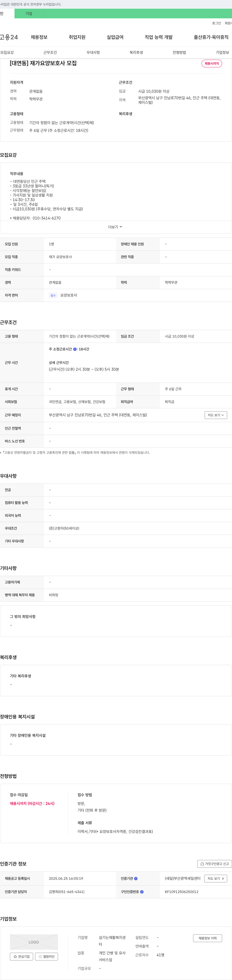This screenshot has height=980, width=232.
Task: Add company to 관심기업 favorites
Action: (21, 956)
